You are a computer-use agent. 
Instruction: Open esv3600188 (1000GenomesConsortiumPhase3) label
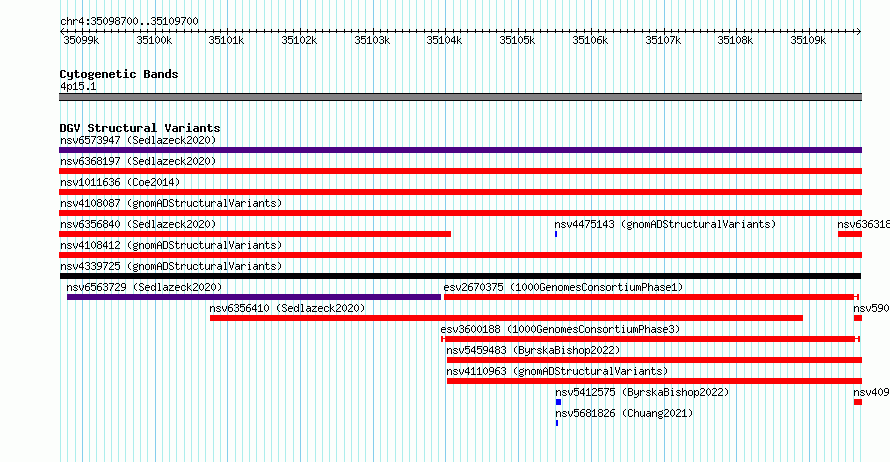560,329
